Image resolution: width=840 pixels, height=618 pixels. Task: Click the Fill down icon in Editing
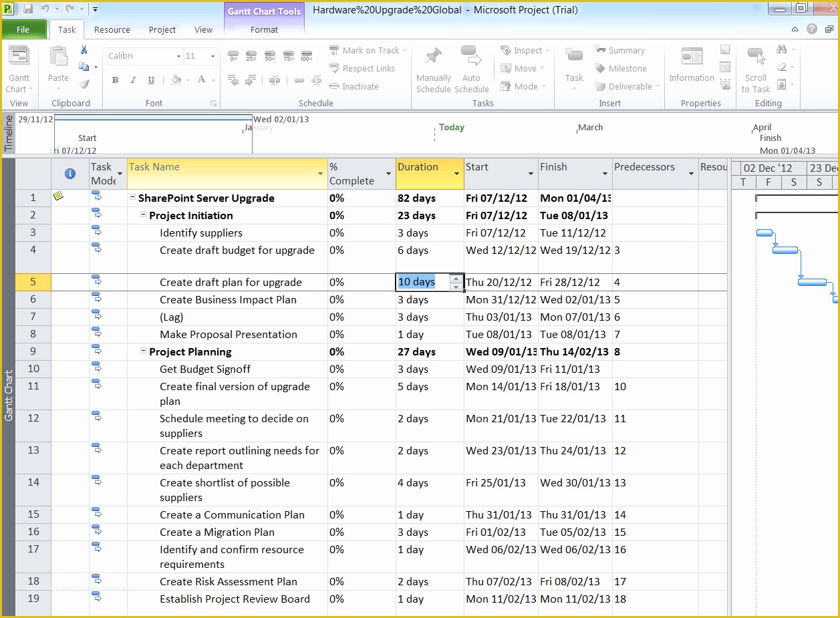click(781, 84)
